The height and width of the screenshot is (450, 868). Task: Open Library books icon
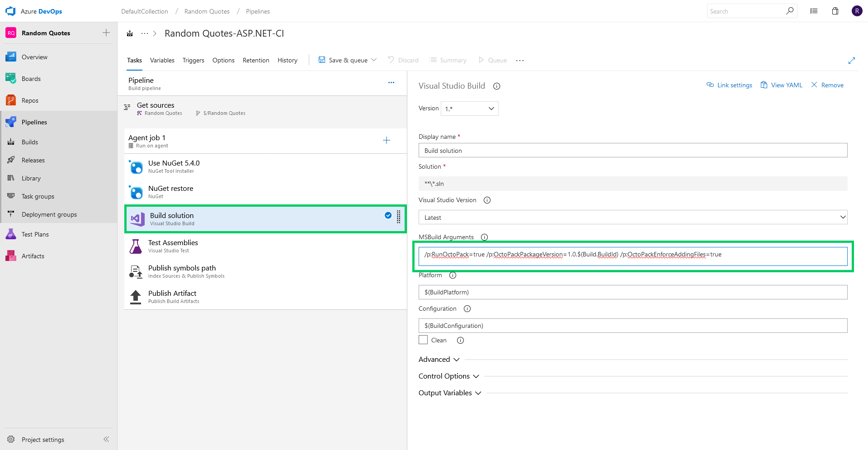tap(11, 178)
